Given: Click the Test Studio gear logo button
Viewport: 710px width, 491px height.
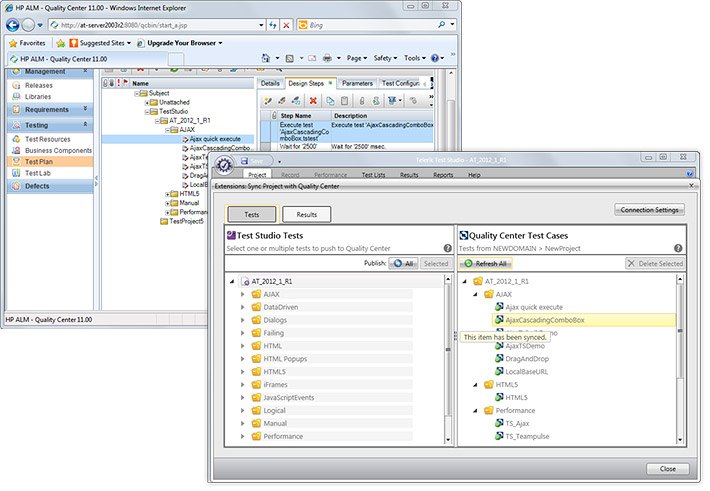Looking at the screenshot, I should (224, 165).
